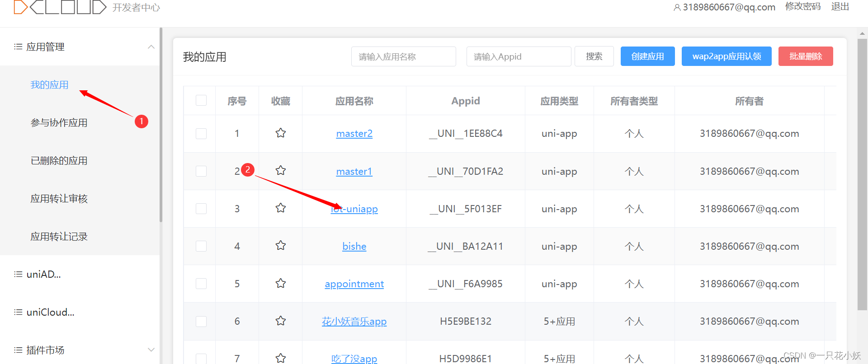Click Appid cell __UNI__5F013EF
The image size is (868, 364).
(466, 209)
